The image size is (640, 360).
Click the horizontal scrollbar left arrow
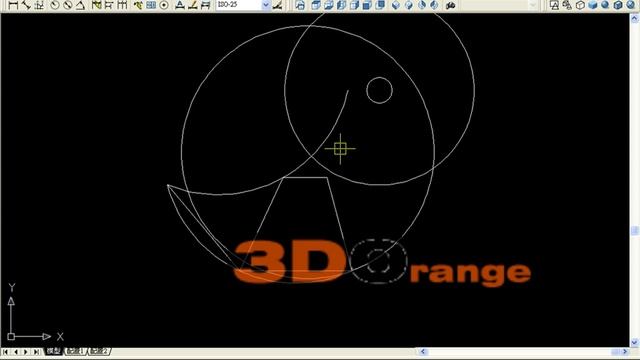click(x=423, y=351)
